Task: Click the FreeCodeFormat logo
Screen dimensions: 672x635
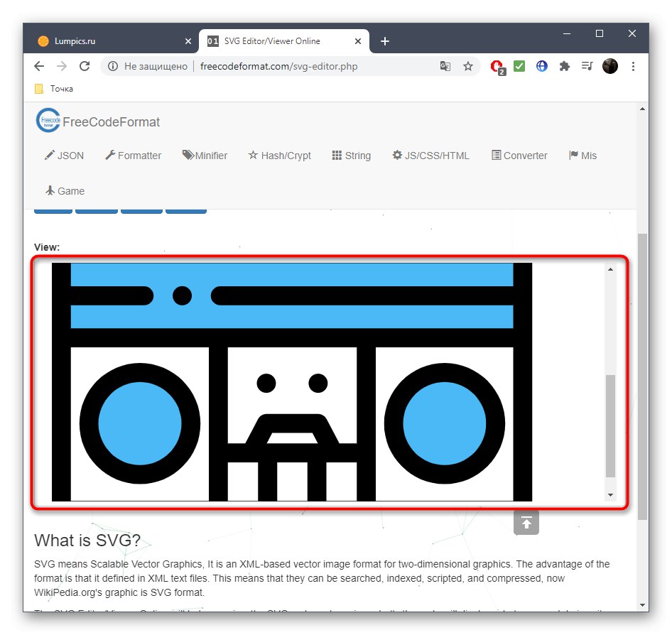Action: [97, 121]
